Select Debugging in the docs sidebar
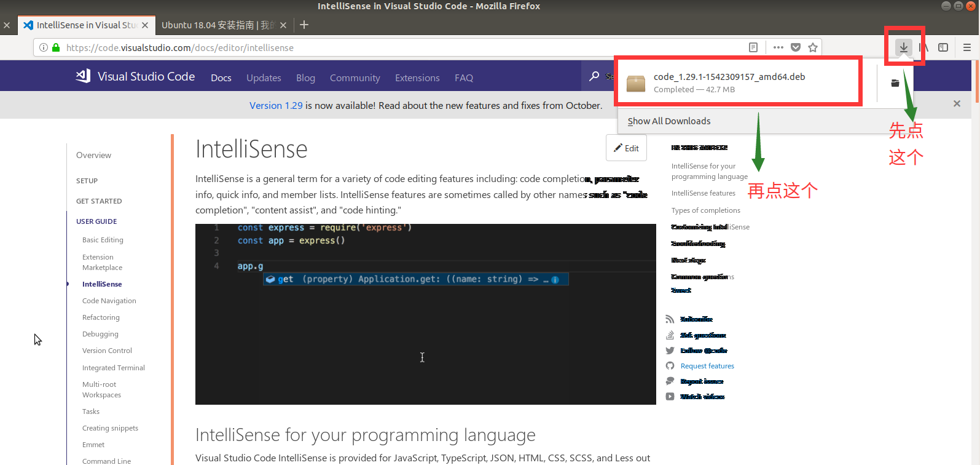The width and height of the screenshot is (980, 465). point(100,334)
